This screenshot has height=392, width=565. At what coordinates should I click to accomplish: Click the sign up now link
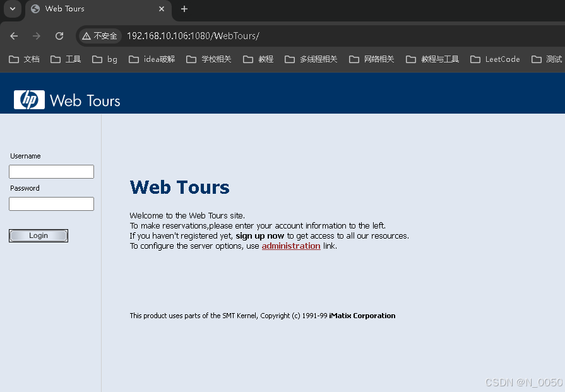coord(260,235)
